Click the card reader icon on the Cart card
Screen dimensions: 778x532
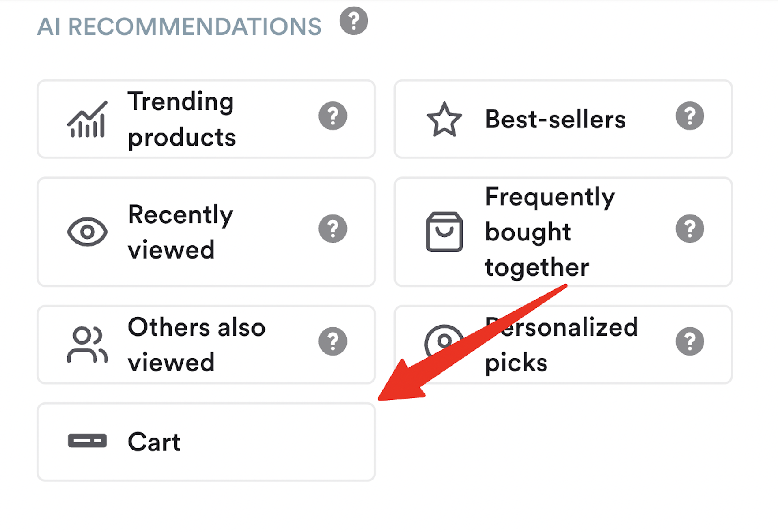[88, 441]
